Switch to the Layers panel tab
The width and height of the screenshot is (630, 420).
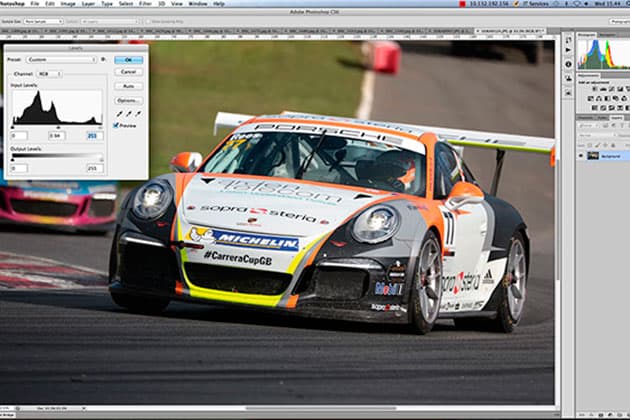point(617,118)
